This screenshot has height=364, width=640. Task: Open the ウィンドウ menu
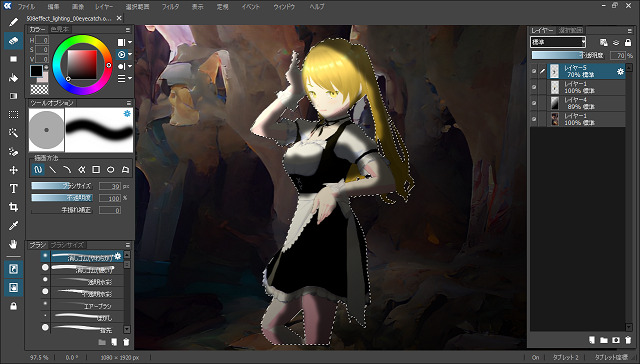[x=284, y=7]
